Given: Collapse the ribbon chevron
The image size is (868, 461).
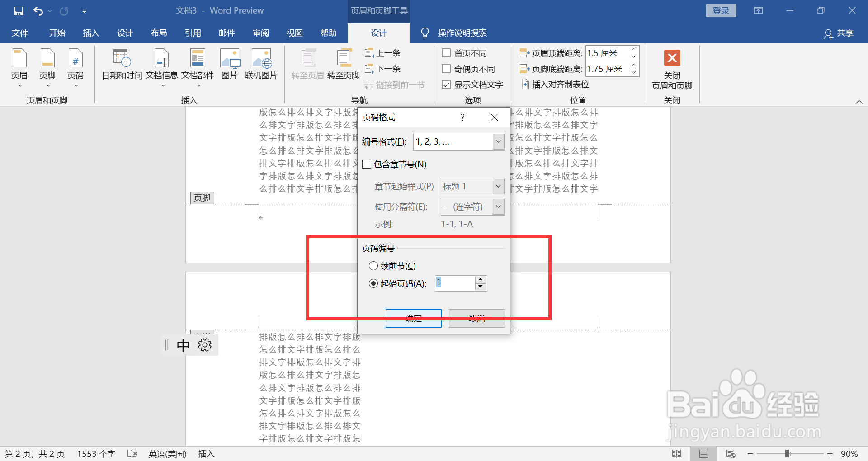Looking at the screenshot, I should coord(859,102).
